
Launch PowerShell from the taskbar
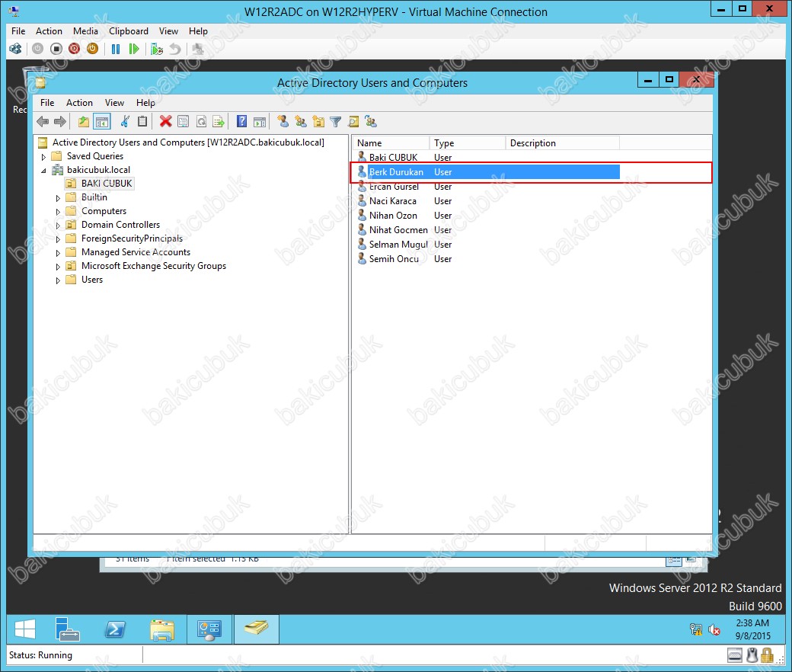click(x=115, y=629)
